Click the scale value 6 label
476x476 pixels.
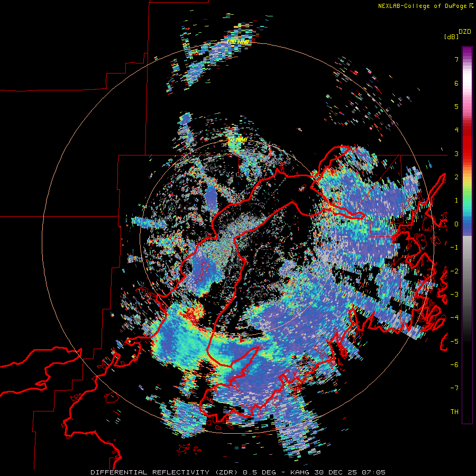click(456, 83)
